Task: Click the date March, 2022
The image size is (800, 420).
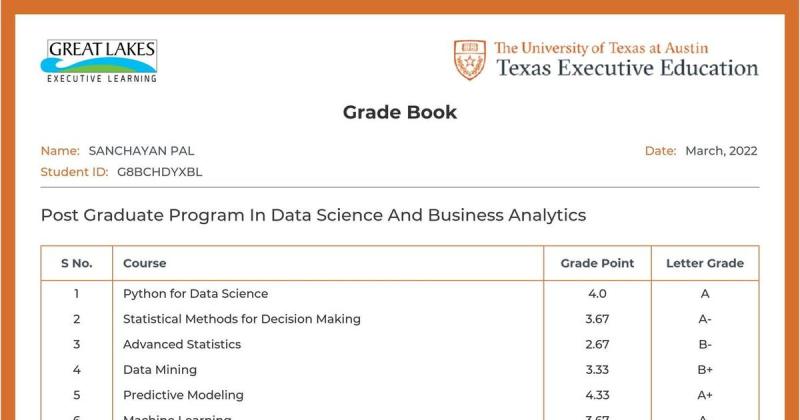Action: (x=721, y=151)
